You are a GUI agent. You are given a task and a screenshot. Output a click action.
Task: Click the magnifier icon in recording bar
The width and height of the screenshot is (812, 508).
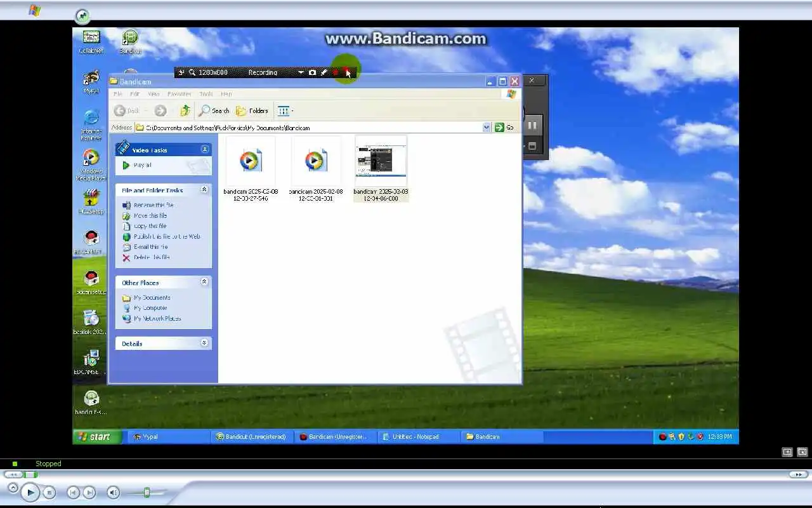(192, 72)
